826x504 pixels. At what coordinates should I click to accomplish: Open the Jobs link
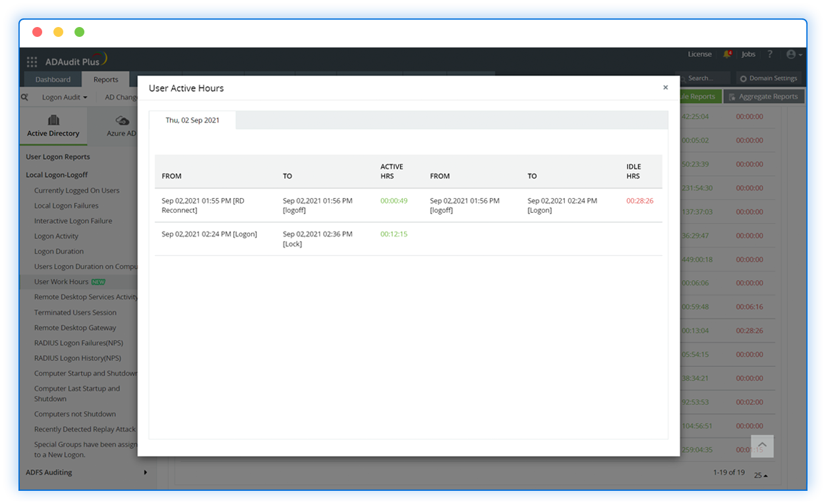[748, 54]
